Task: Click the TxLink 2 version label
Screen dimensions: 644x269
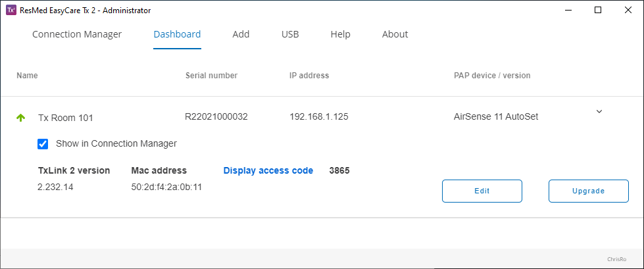Action: (74, 170)
